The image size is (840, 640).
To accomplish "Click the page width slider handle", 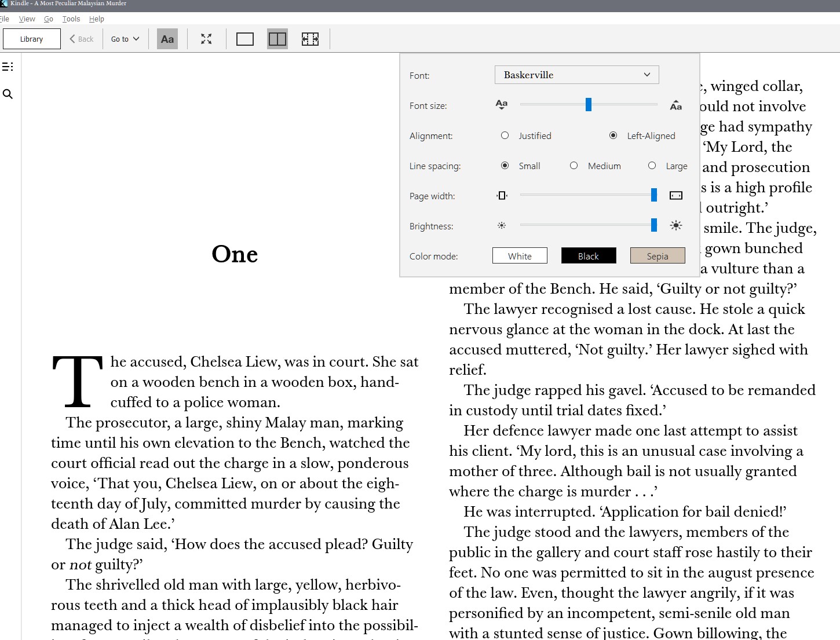I will click(654, 195).
